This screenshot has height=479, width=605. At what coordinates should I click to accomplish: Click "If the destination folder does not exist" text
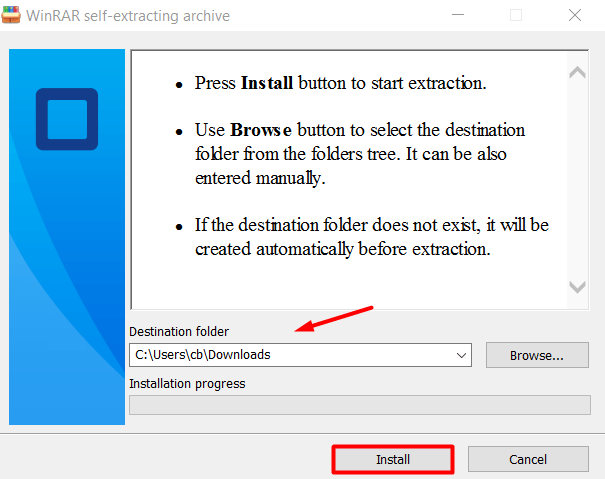(x=372, y=237)
